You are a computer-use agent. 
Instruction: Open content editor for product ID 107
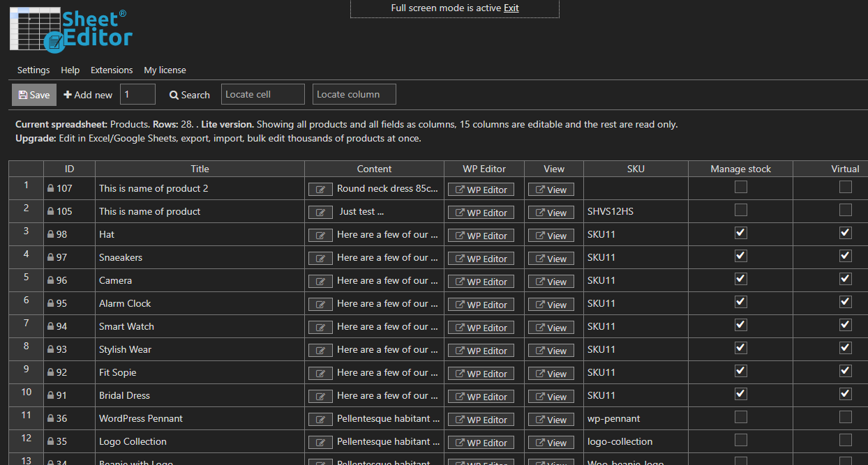coord(320,190)
